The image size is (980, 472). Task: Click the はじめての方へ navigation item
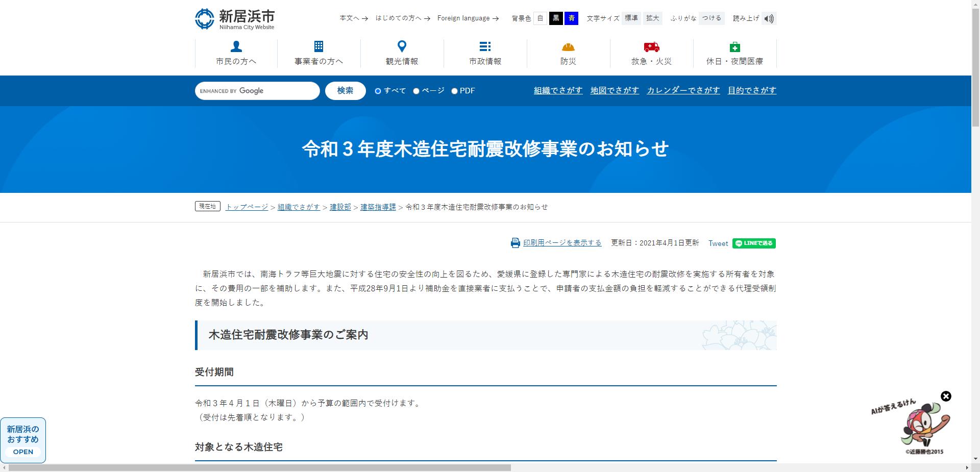398,18
